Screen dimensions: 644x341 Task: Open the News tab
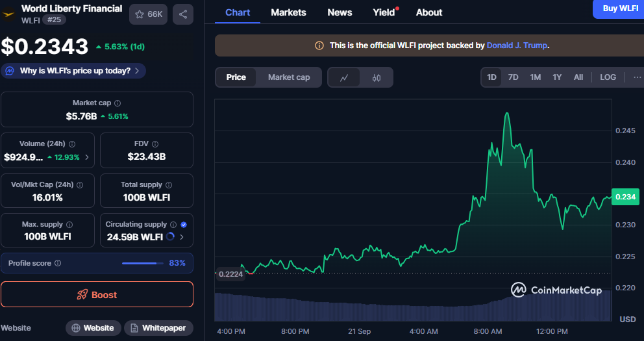pyautogui.click(x=340, y=12)
